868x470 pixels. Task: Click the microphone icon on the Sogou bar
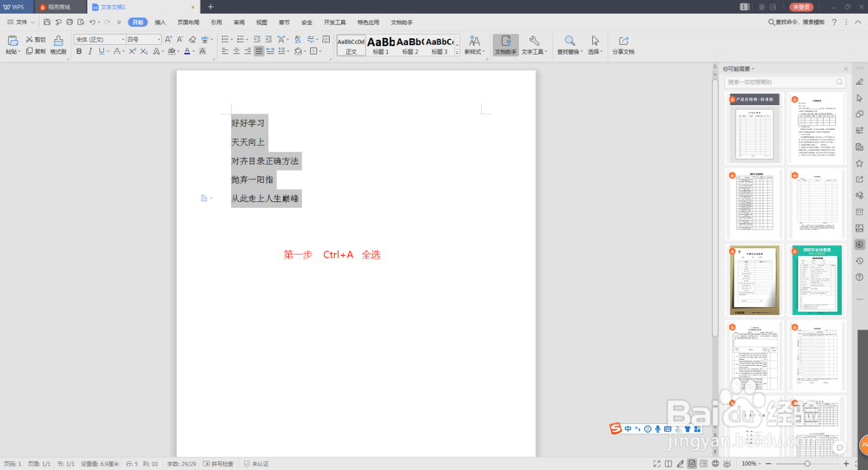click(x=658, y=429)
